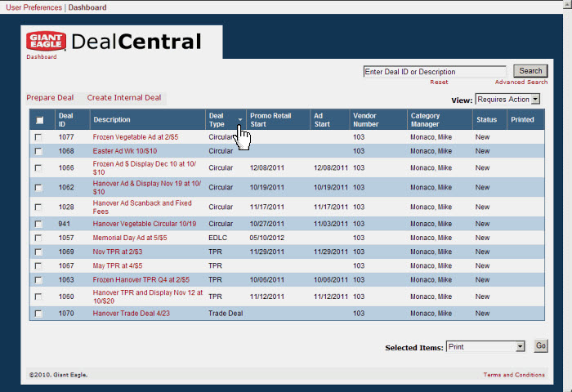The image size is (572, 392).
Task: Check the box for deal 1070
Action: [38, 314]
